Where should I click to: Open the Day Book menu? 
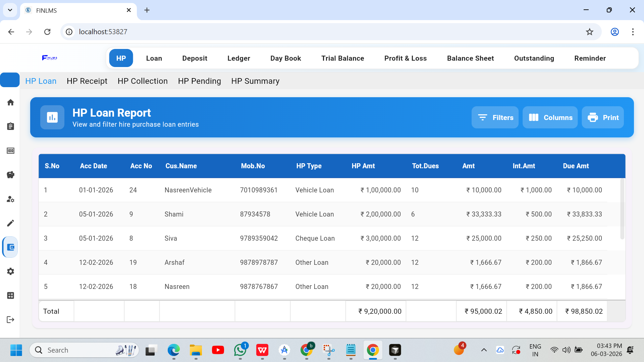pyautogui.click(x=285, y=58)
